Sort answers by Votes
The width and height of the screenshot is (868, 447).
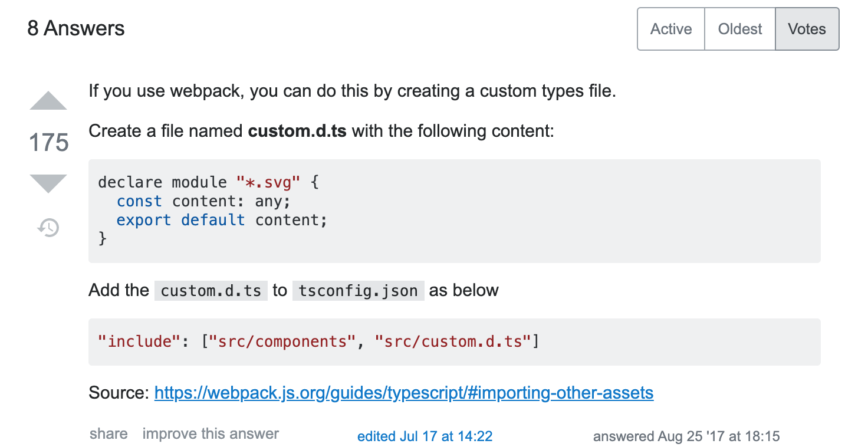pos(807,29)
